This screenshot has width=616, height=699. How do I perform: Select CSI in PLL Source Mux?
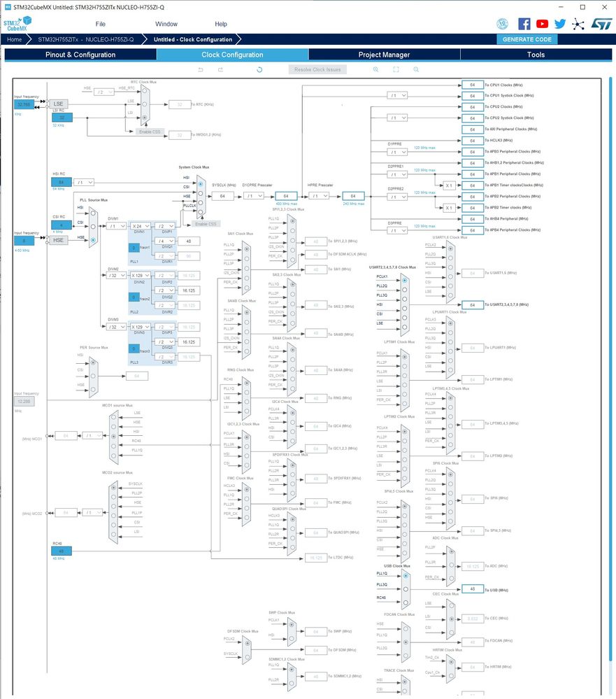93,227
